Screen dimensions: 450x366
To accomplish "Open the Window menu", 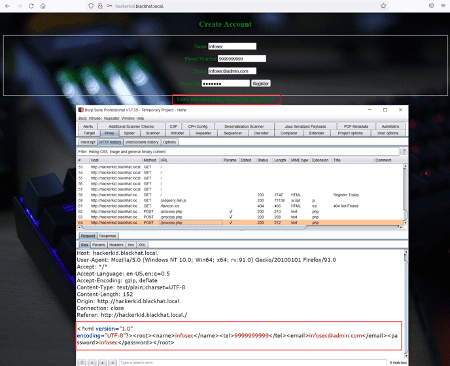I will pos(128,118).
